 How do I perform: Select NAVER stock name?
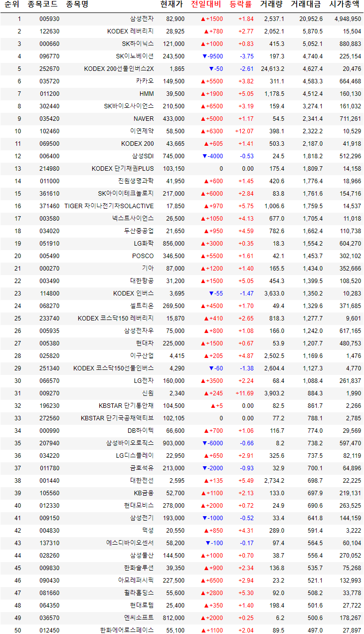tap(144, 119)
